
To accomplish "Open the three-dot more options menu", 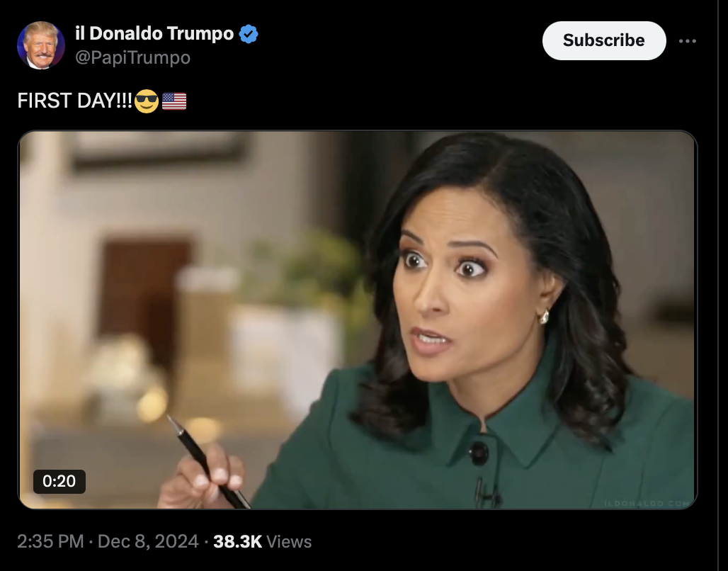I will pos(687,41).
